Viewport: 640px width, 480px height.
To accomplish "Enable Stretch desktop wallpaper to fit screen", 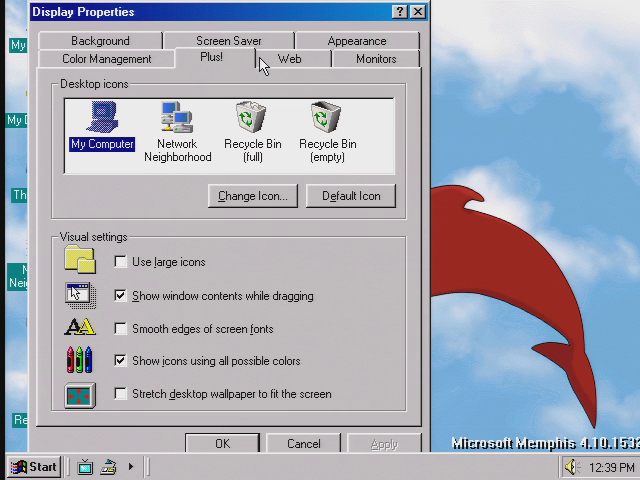I will pyautogui.click(x=120, y=393).
